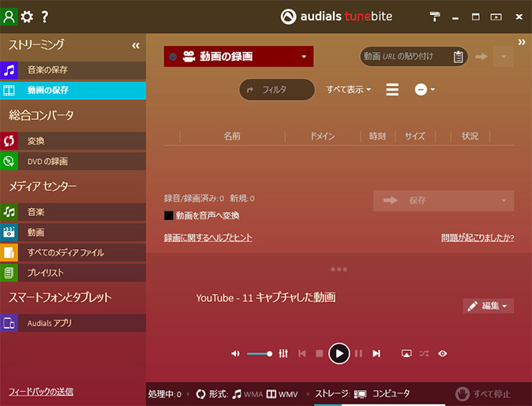Screen dimensions: 532x406
Task: Open the 保存 button dropdown arrow
Action: 504,200
